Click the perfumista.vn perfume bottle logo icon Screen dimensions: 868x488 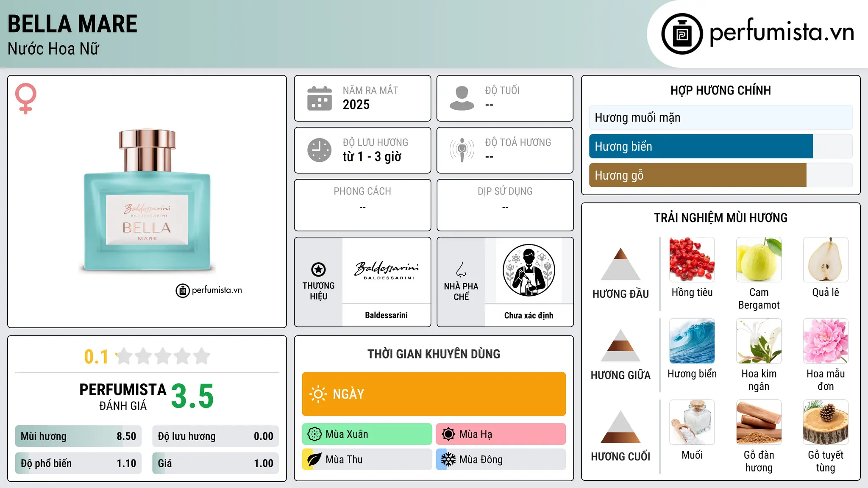(682, 33)
